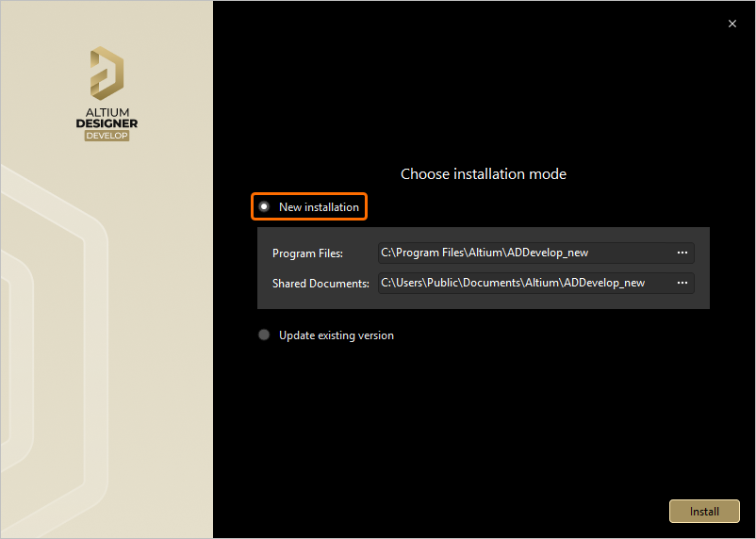Select the New installation radio button
756x539 pixels.
coord(264,206)
